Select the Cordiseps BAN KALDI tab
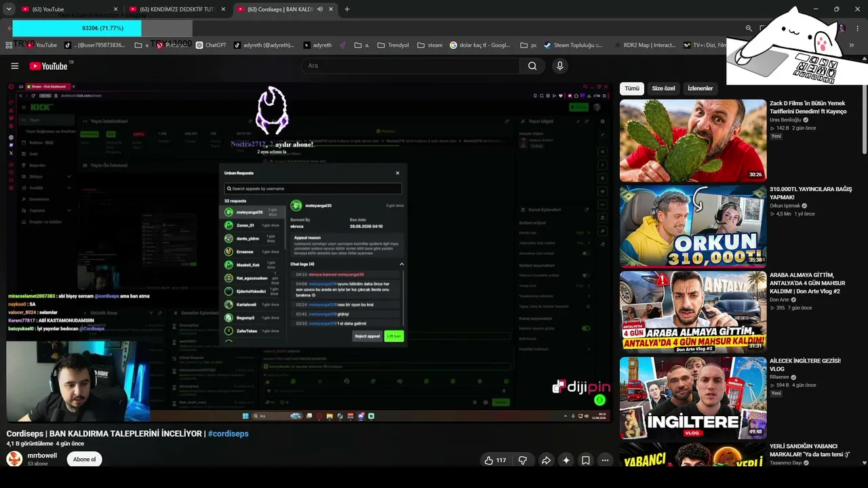Viewport: 868px width, 488px height. click(x=285, y=9)
